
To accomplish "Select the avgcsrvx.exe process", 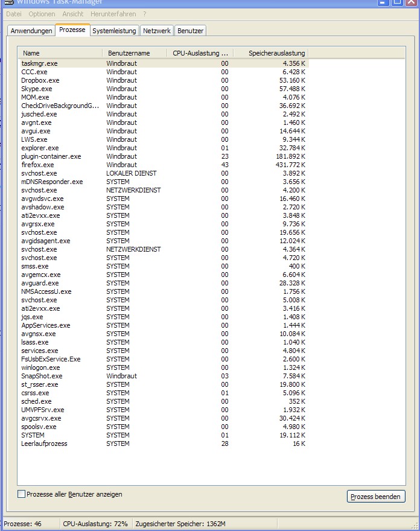I will [x=164, y=419].
